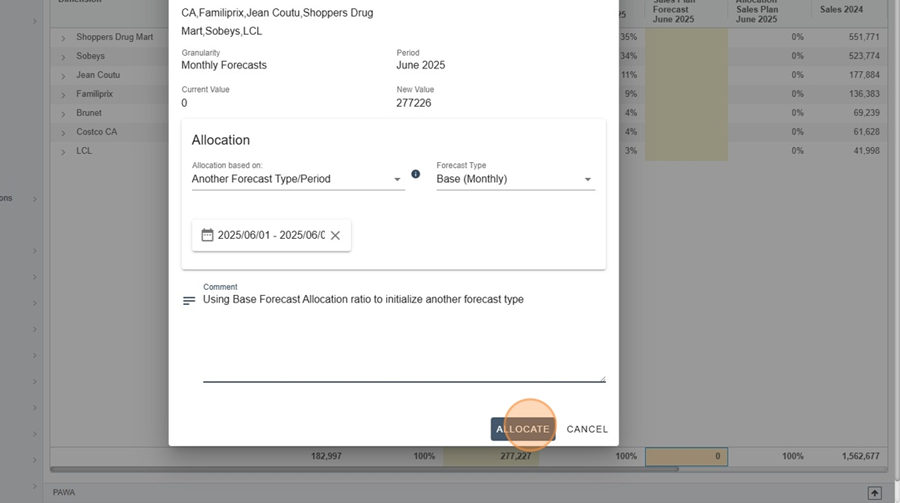Click the 'June 2025' period value
The image size is (900, 503).
pos(420,65)
